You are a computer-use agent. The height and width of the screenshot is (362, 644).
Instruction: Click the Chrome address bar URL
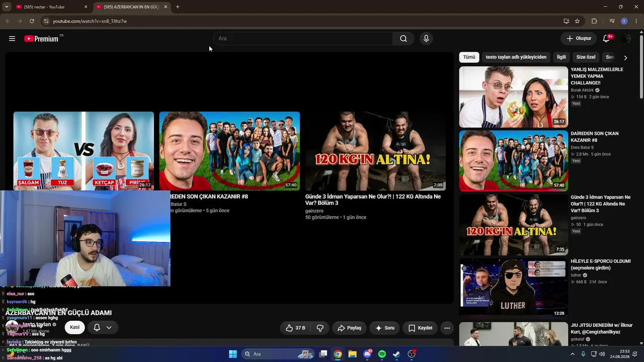[90, 21]
